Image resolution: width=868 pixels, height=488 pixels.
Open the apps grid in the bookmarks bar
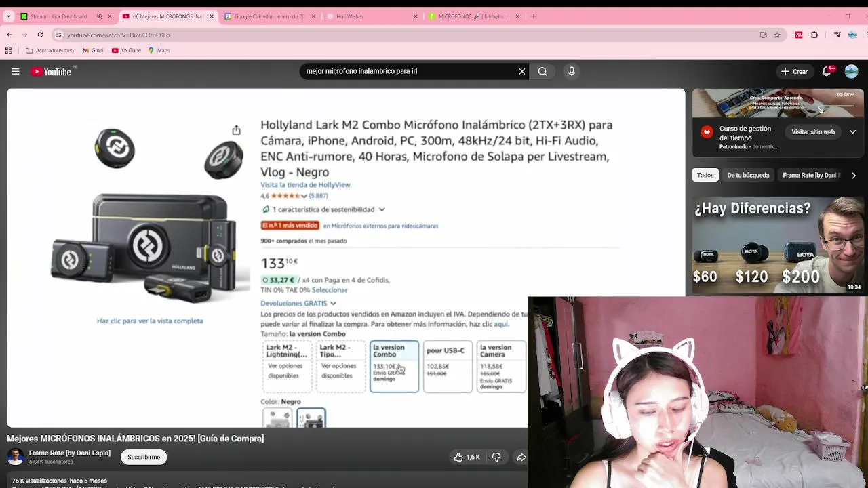click(x=8, y=50)
